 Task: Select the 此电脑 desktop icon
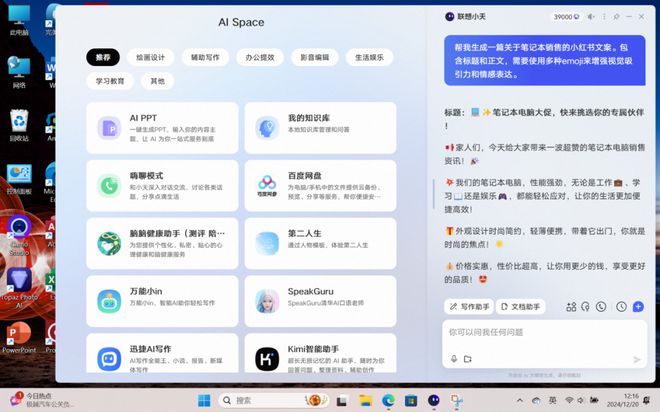(x=19, y=20)
